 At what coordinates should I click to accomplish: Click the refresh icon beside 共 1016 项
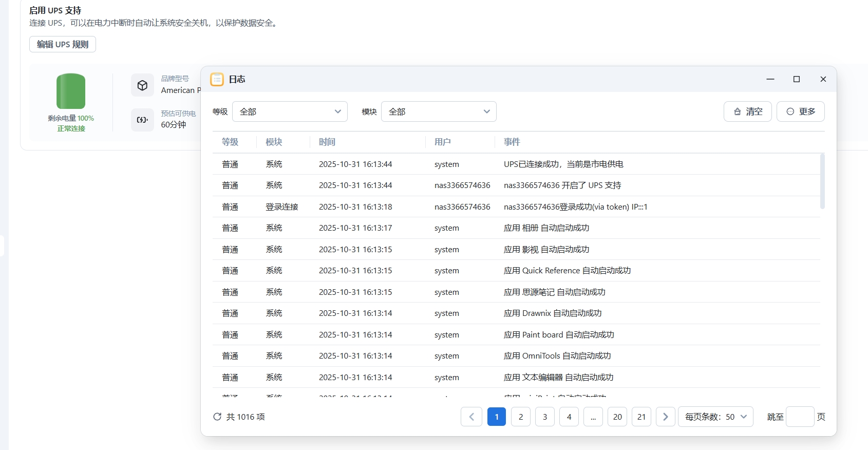coord(217,417)
